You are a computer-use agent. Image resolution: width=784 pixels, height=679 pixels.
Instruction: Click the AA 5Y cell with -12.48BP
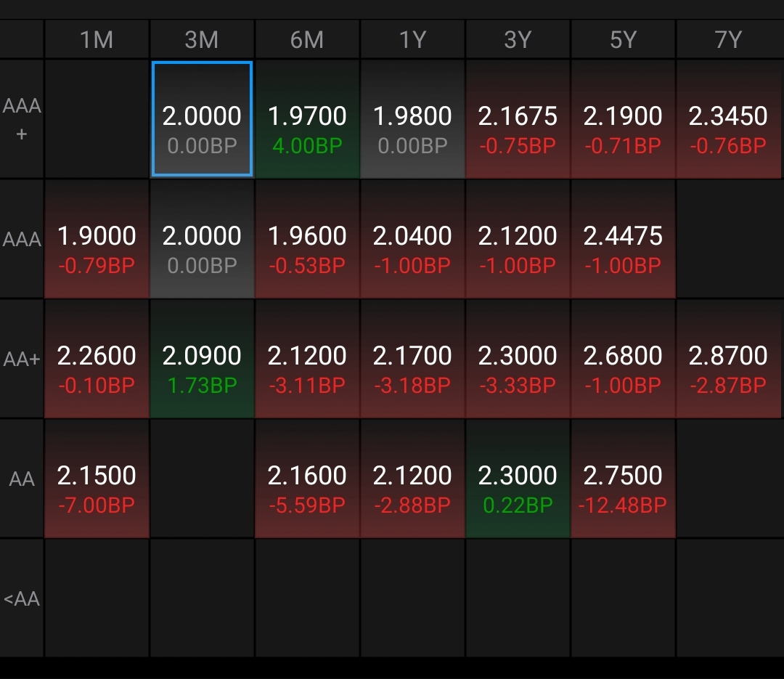pyautogui.click(x=623, y=479)
